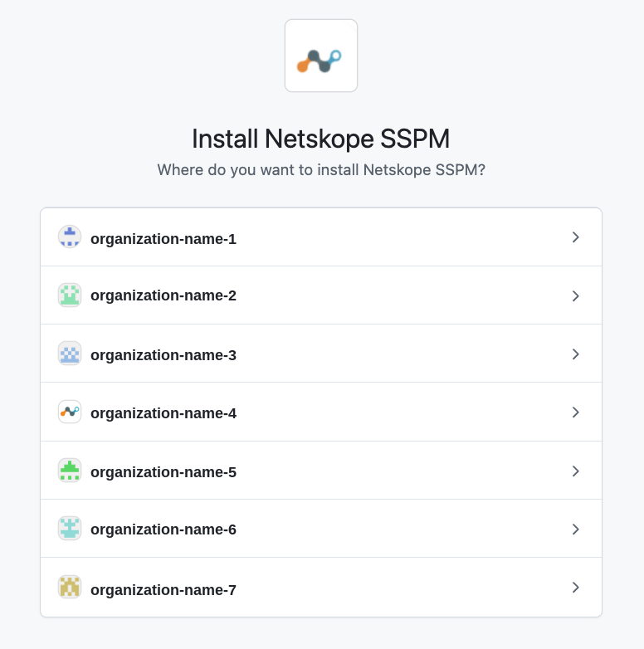Open chevron for organization-name-2
Image resolution: width=644 pixels, height=649 pixels.
click(575, 296)
